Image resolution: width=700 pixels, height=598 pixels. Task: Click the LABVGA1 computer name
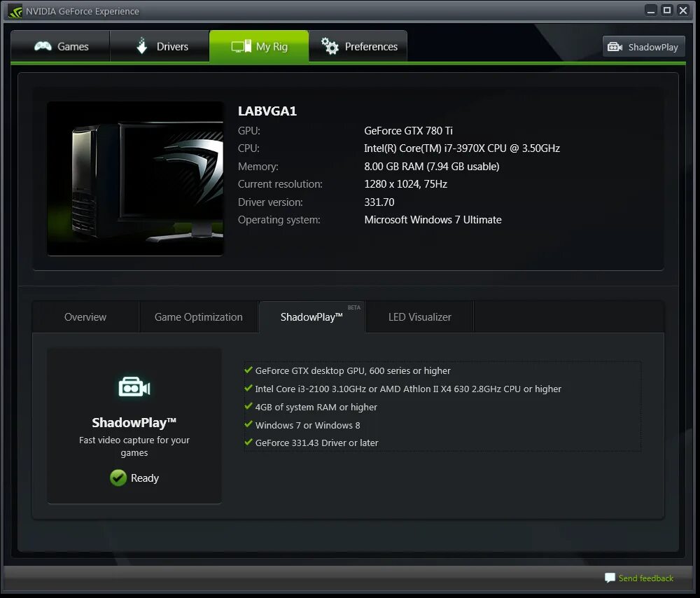[x=267, y=111]
